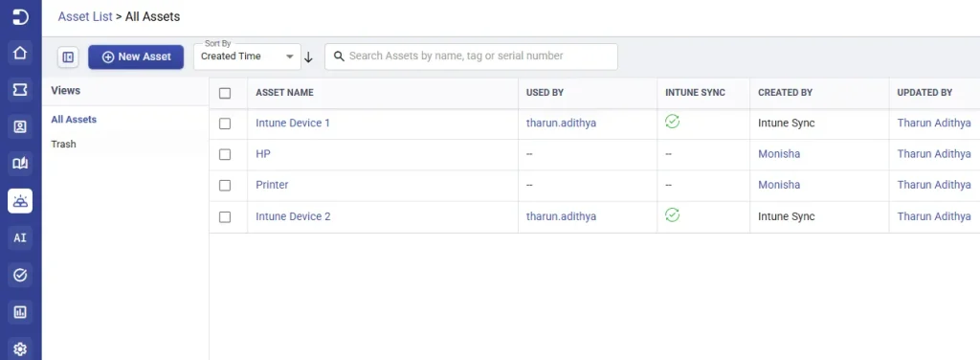This screenshot has height=360, width=980.
Task: Open the Intune Device 1 asset
Action: [293, 124]
